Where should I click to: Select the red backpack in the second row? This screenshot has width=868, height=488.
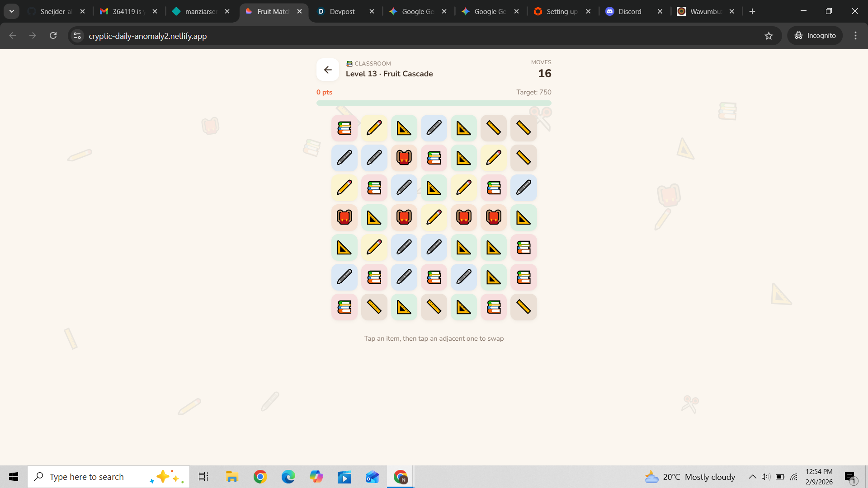[x=404, y=158]
